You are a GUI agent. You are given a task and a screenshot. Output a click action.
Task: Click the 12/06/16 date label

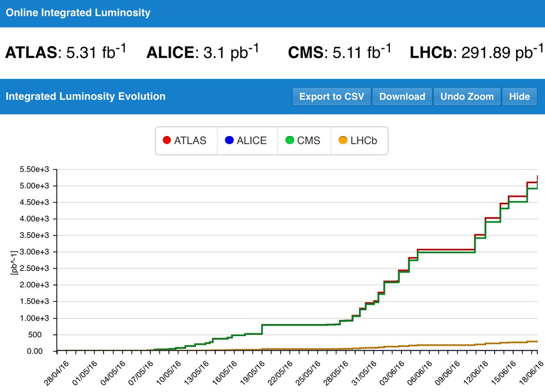pos(476,372)
